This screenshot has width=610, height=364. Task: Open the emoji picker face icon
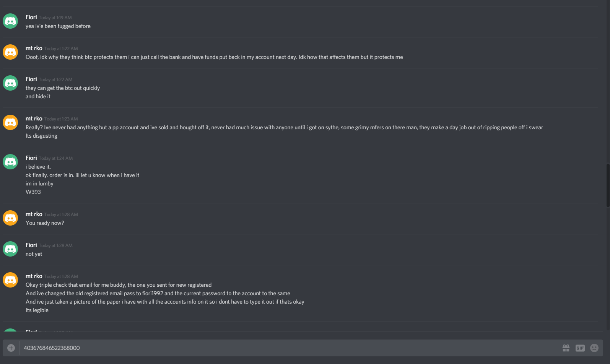pos(594,348)
